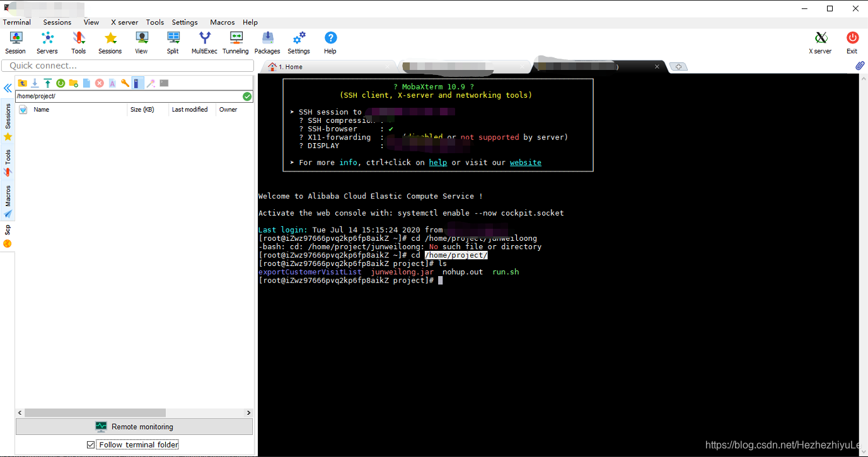The height and width of the screenshot is (457, 868).
Task: Click the highlighted blue SFTP toolbar icon
Action: coord(138,83)
